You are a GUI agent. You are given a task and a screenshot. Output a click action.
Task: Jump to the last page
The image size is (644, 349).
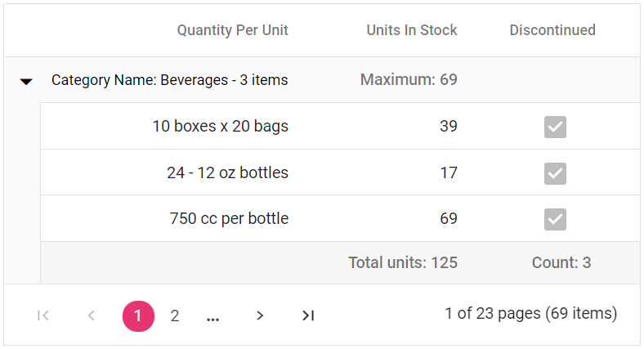pos(307,315)
